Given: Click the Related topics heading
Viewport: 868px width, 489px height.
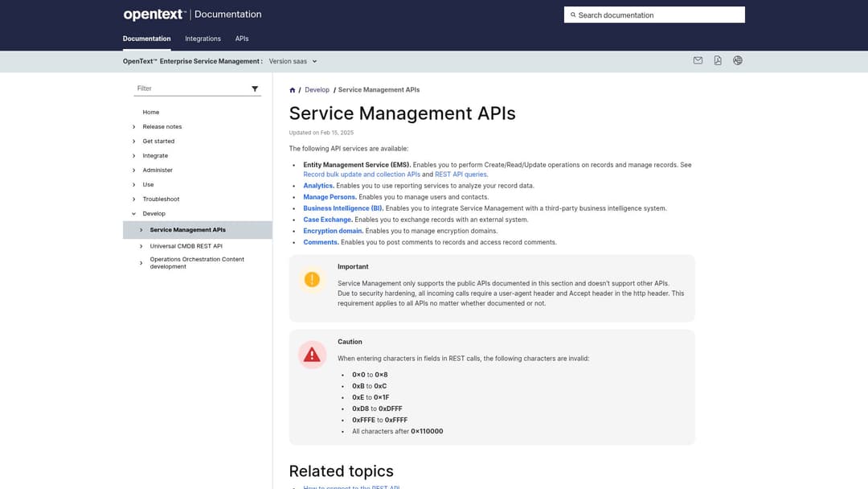Looking at the screenshot, I should click(341, 471).
